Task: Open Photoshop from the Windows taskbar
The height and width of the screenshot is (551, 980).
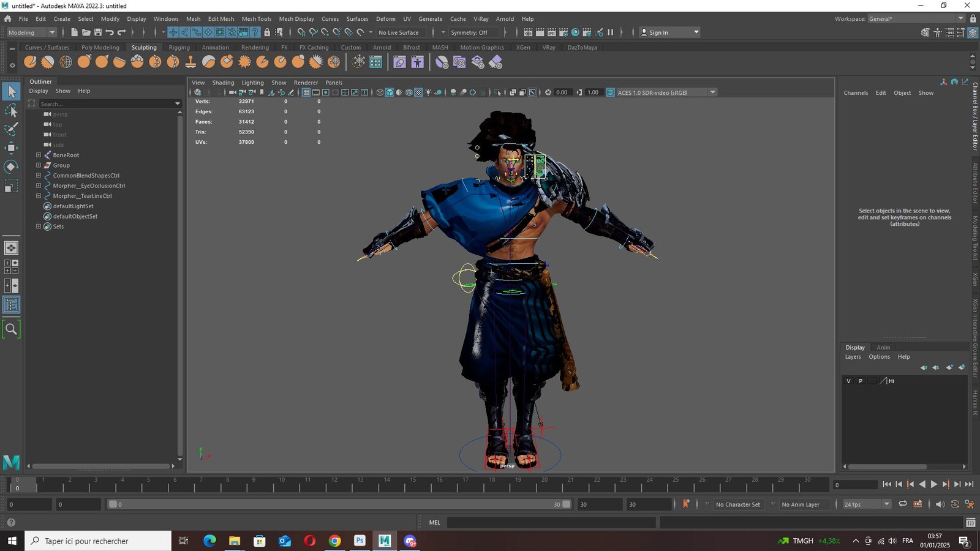Action: [x=360, y=541]
